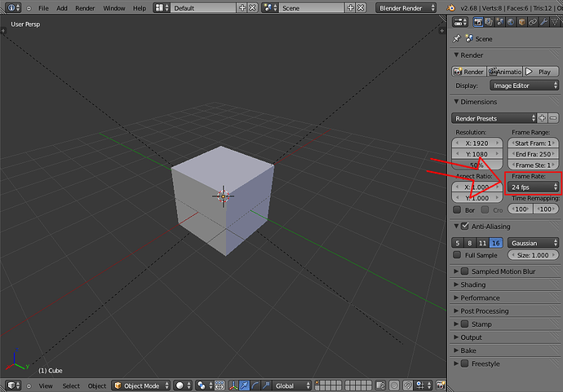The width and height of the screenshot is (563, 392).
Task: Open the Select menu in 3D View header
Action: [71, 385]
